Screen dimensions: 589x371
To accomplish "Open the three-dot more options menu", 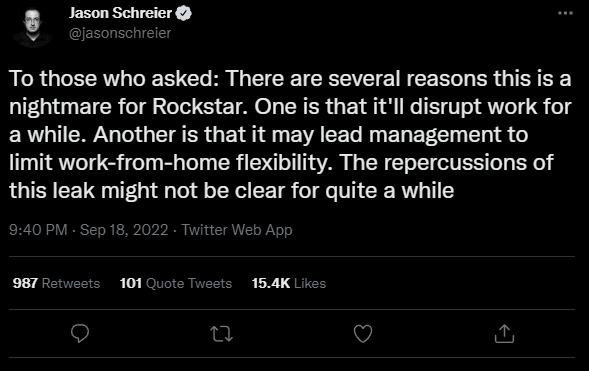I will [565, 13].
